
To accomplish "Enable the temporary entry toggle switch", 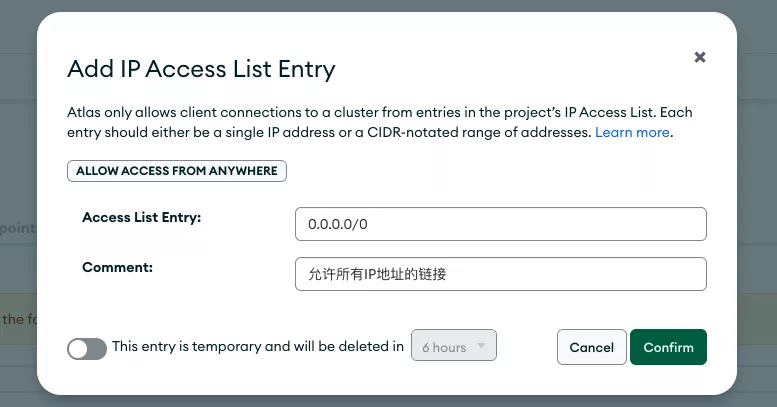I will pos(87,349).
